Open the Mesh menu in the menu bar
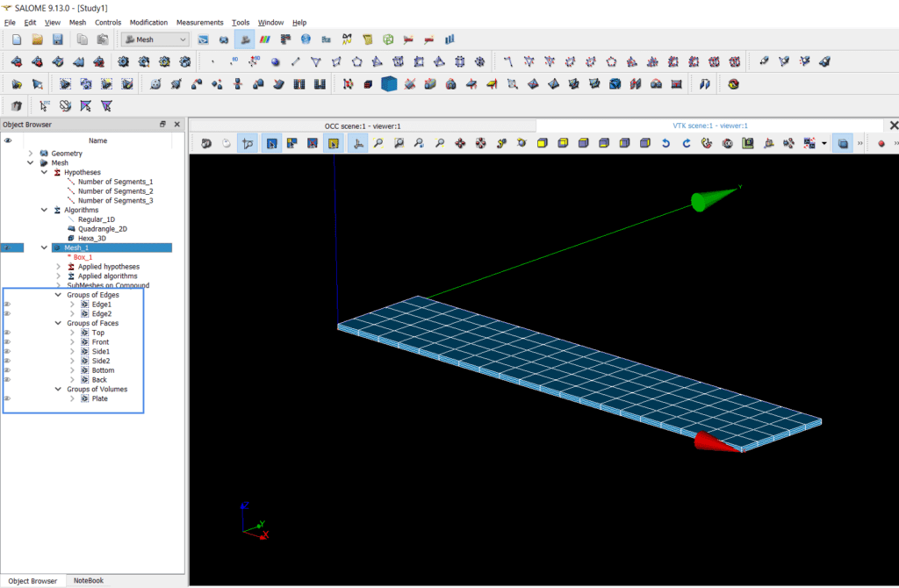The image size is (899, 588). pos(77,22)
